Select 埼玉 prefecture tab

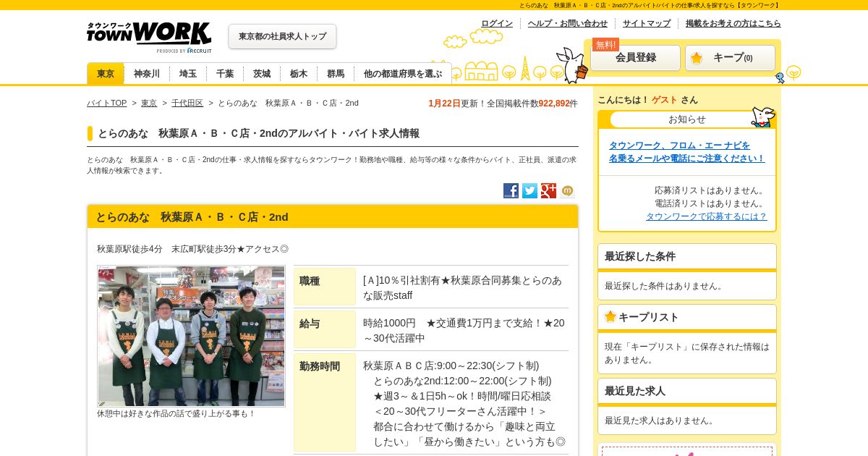[x=188, y=73]
